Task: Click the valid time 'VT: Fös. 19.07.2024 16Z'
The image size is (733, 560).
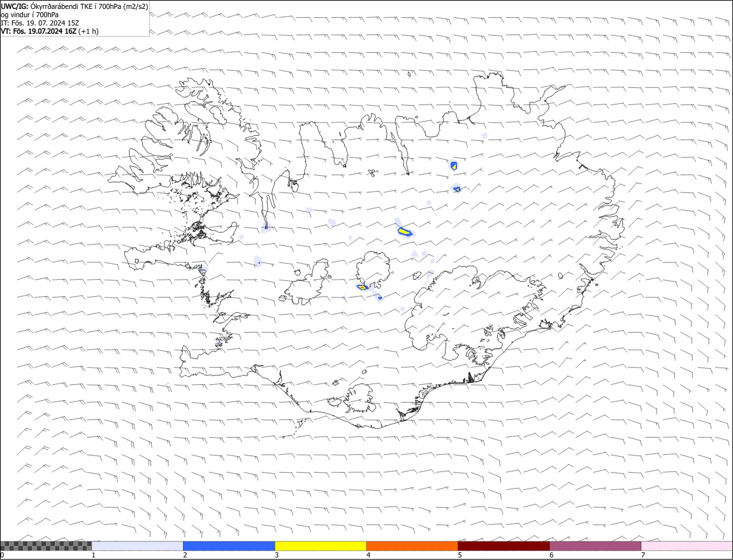Action: coord(38,31)
